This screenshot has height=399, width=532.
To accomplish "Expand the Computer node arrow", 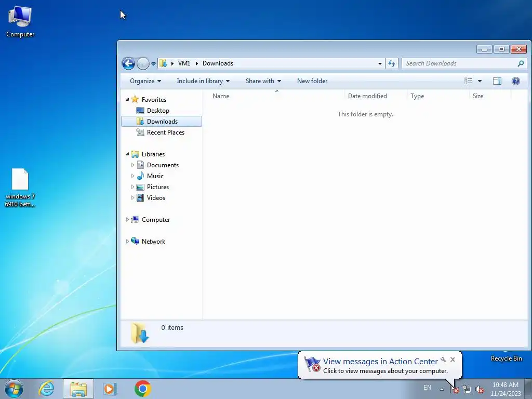I will [128, 220].
